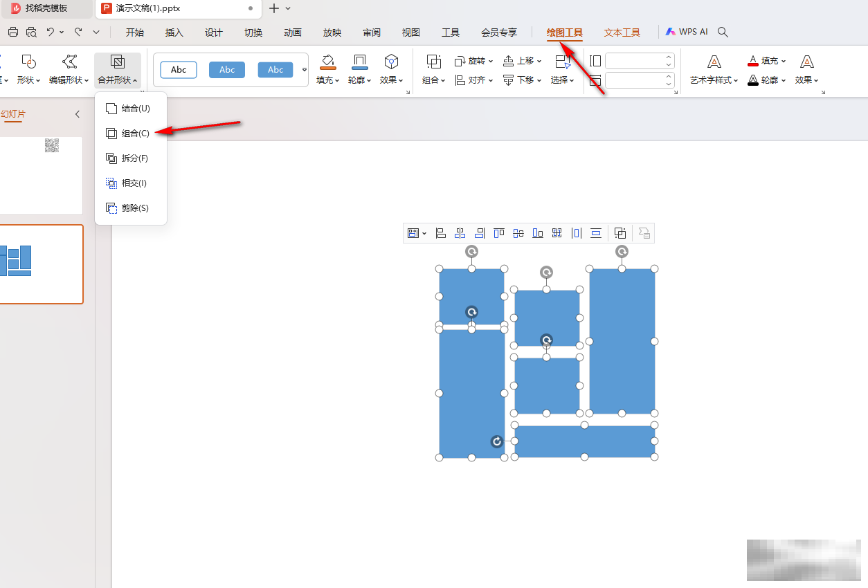Open the 开始 ribbon tab

coord(135,33)
